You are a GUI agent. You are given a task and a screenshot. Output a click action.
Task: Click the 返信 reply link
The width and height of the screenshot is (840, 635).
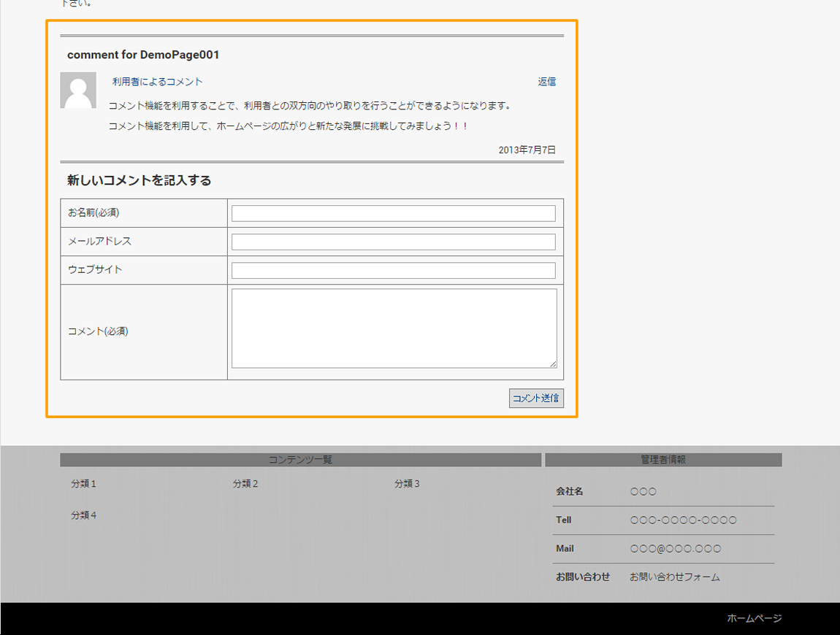(546, 82)
